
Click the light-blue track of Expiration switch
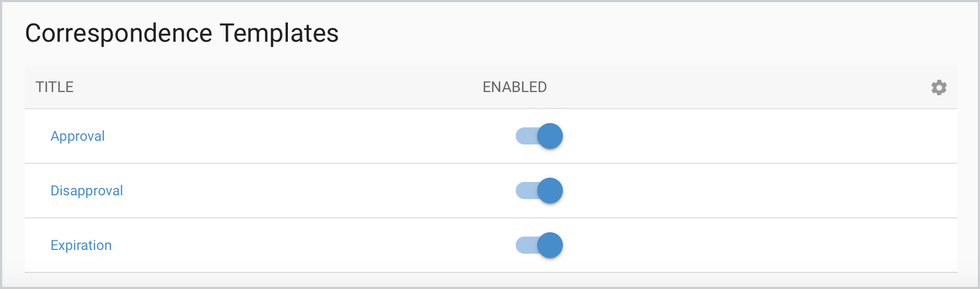pos(525,245)
